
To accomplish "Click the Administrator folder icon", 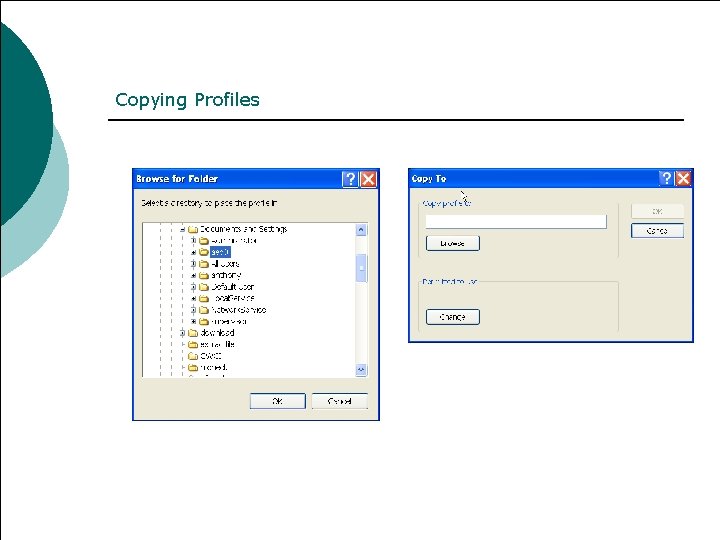I will point(204,241).
